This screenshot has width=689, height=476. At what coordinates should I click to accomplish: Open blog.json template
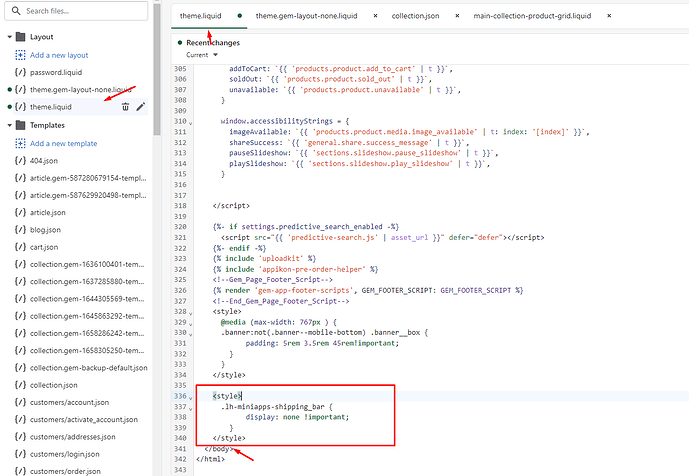pyautogui.click(x=45, y=229)
